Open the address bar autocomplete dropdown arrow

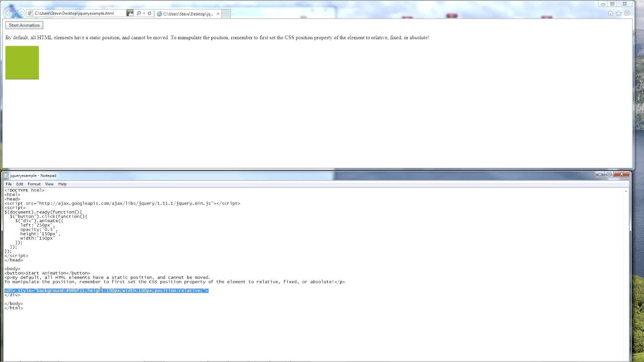click(x=144, y=13)
